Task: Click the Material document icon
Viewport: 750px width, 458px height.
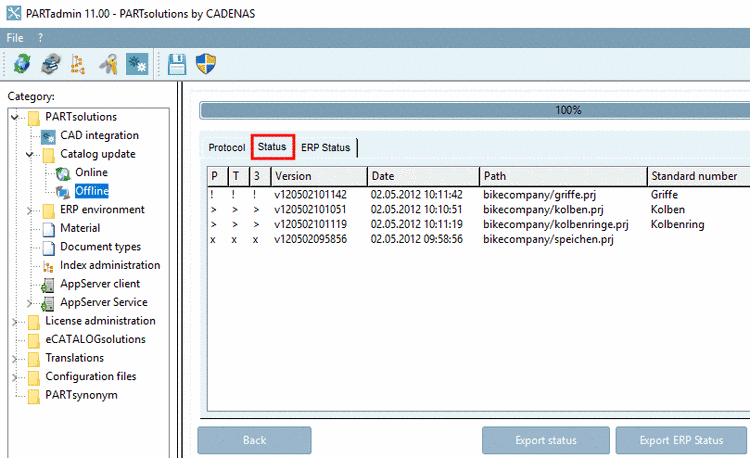Action: click(x=49, y=229)
